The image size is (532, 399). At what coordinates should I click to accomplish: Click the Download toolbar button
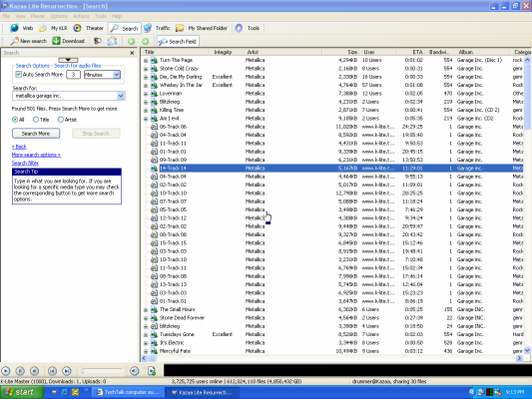pyautogui.click(x=68, y=41)
